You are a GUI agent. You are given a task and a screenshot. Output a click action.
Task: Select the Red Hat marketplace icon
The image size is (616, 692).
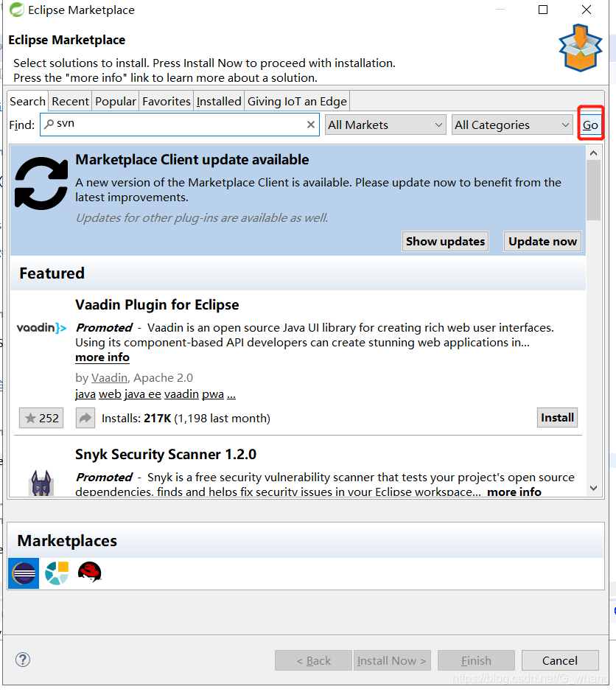pos(90,572)
